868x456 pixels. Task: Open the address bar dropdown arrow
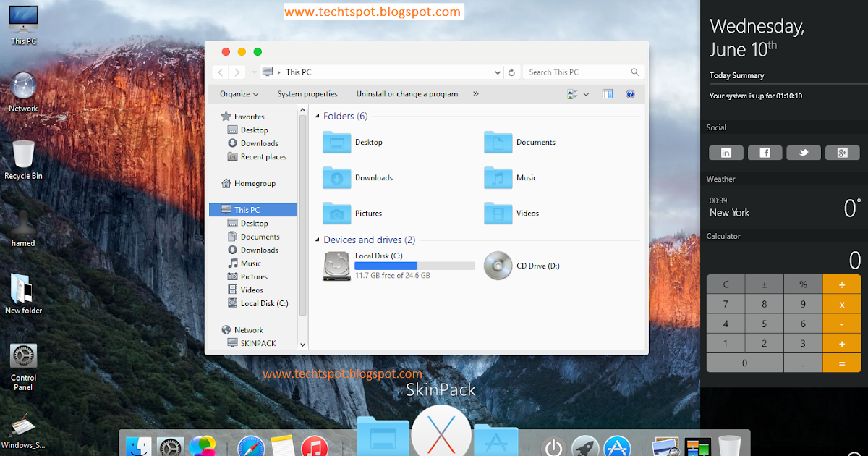tap(497, 72)
